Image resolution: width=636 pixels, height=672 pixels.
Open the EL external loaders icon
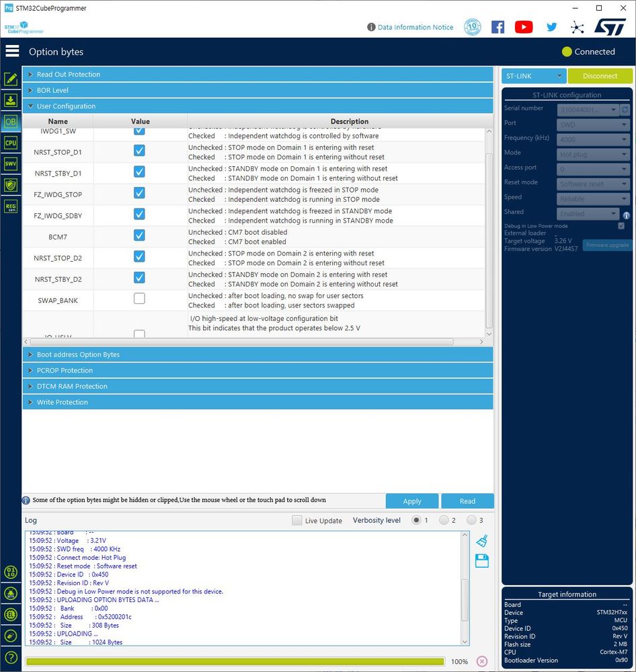(x=11, y=615)
